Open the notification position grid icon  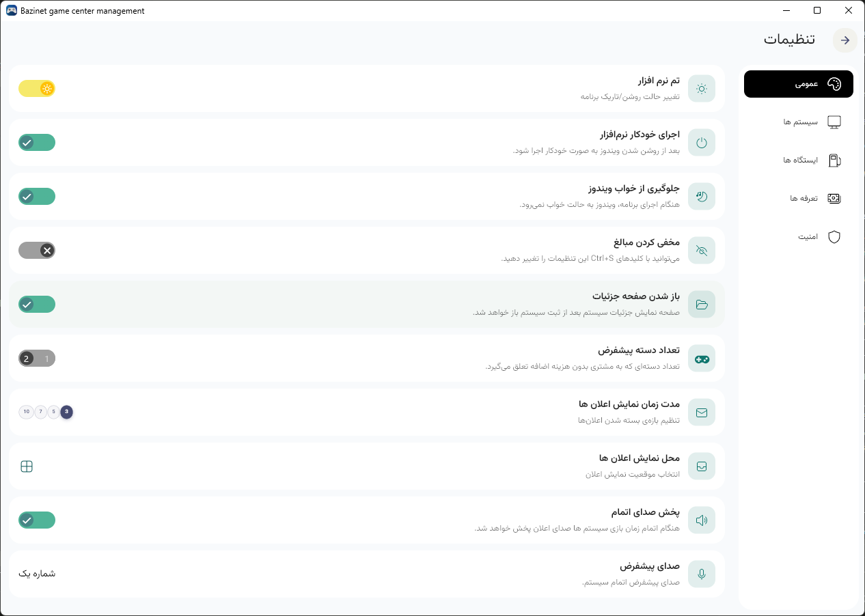pos(27,466)
